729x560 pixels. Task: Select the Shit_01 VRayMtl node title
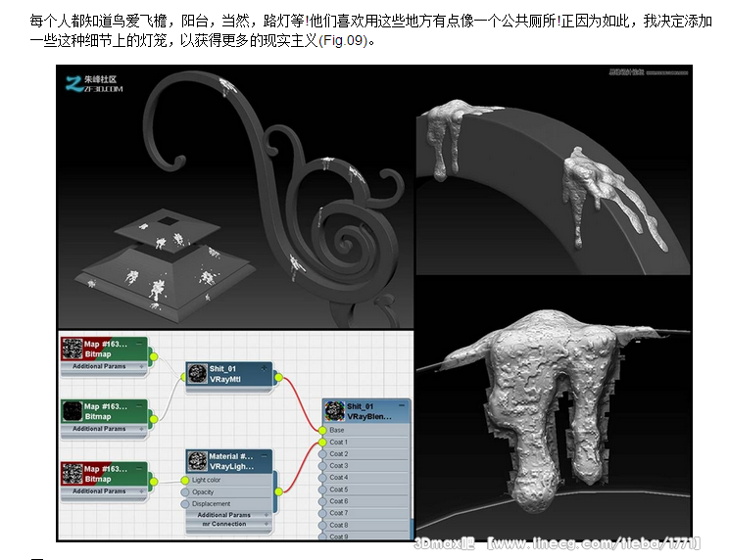tap(225, 374)
